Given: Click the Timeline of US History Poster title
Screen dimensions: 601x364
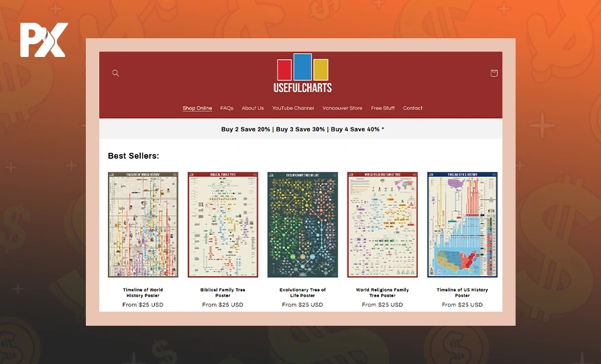Looking at the screenshot, I should [x=462, y=292].
